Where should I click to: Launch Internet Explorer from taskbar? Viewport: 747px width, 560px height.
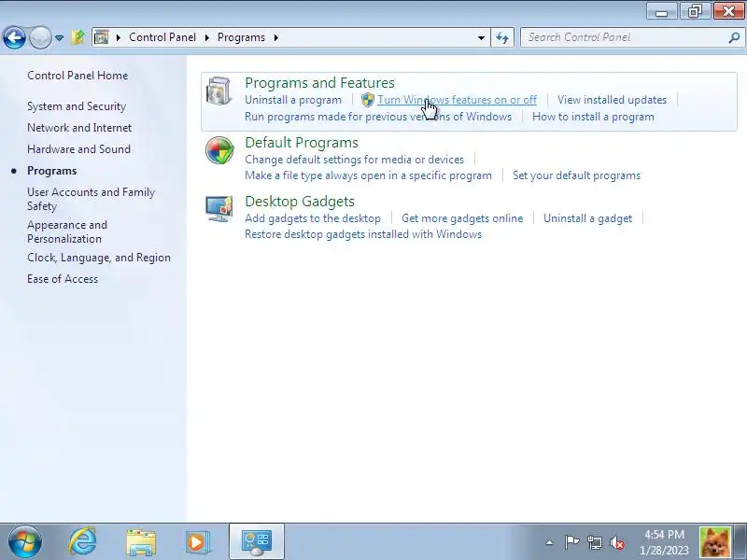point(82,541)
